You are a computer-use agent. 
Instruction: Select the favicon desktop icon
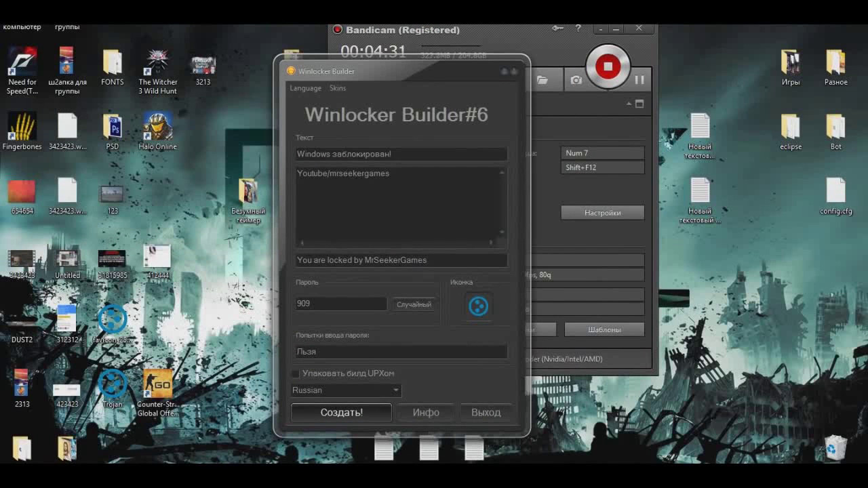[x=113, y=325]
